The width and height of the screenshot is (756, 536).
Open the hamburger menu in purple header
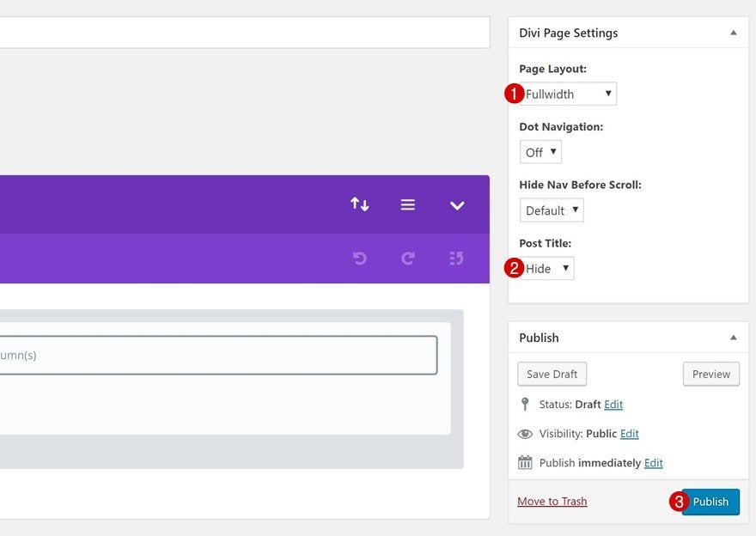(x=408, y=204)
